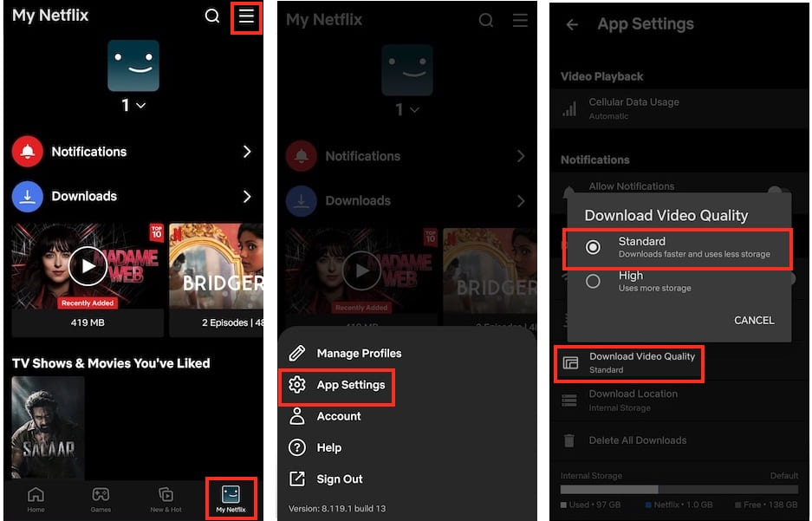Screen dimensions: 812x521
Task: Tap the dimmed hamburger icon in second screen
Action: (x=520, y=20)
